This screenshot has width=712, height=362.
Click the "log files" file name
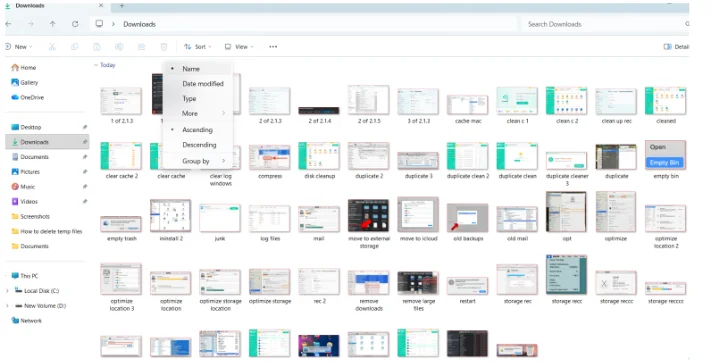click(270, 238)
